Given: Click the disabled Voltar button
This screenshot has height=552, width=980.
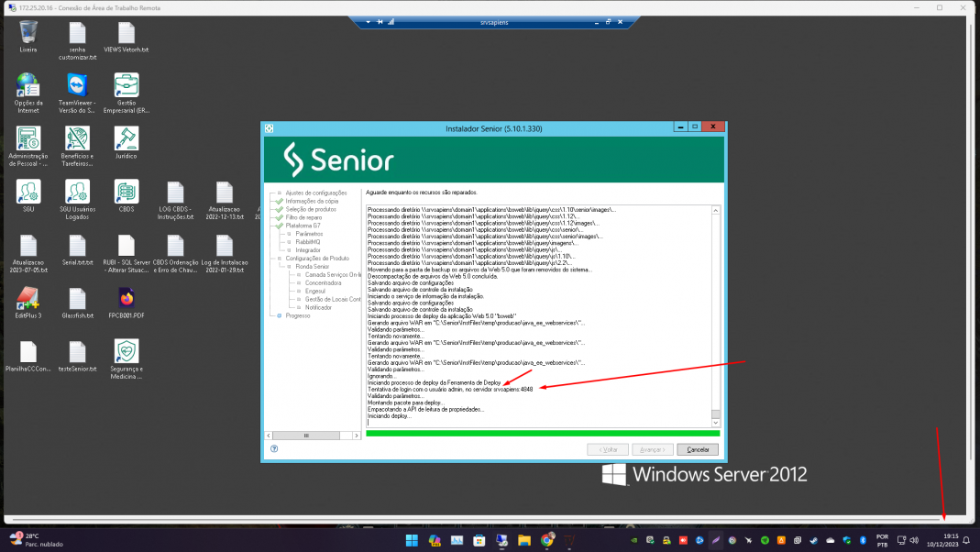Looking at the screenshot, I should 608,449.
